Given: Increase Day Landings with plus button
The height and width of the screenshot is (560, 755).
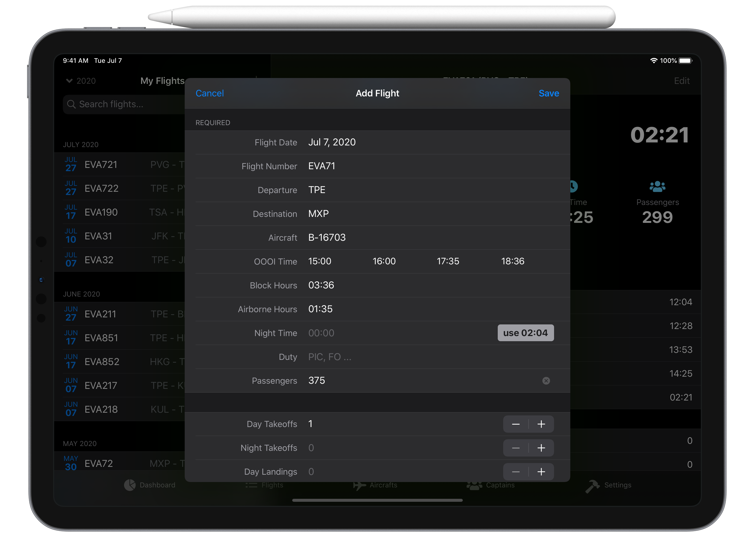Looking at the screenshot, I should point(541,471).
